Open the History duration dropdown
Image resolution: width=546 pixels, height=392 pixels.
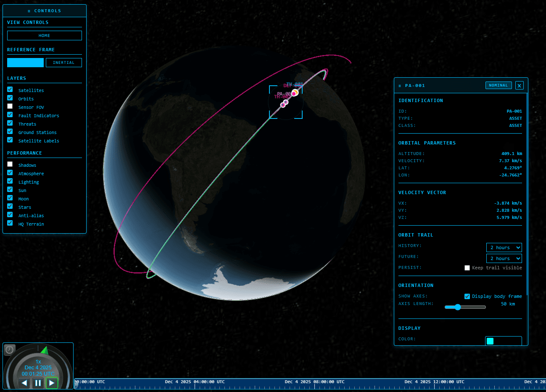click(x=504, y=247)
